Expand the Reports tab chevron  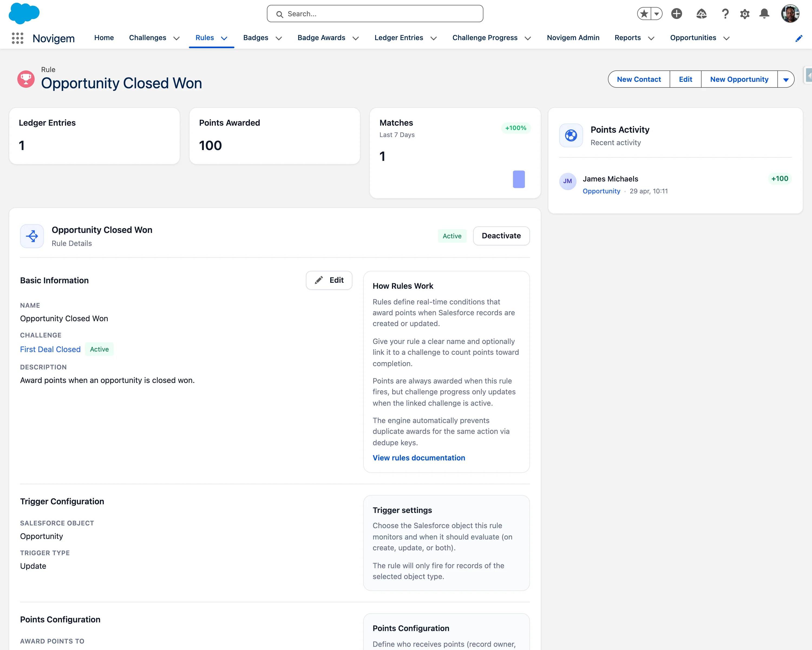pyautogui.click(x=651, y=38)
